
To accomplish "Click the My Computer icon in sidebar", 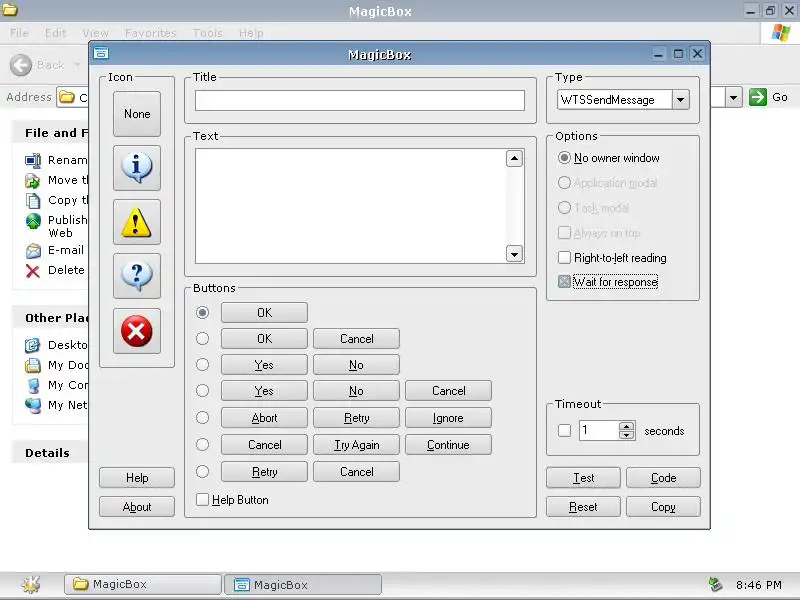I will 33,385.
